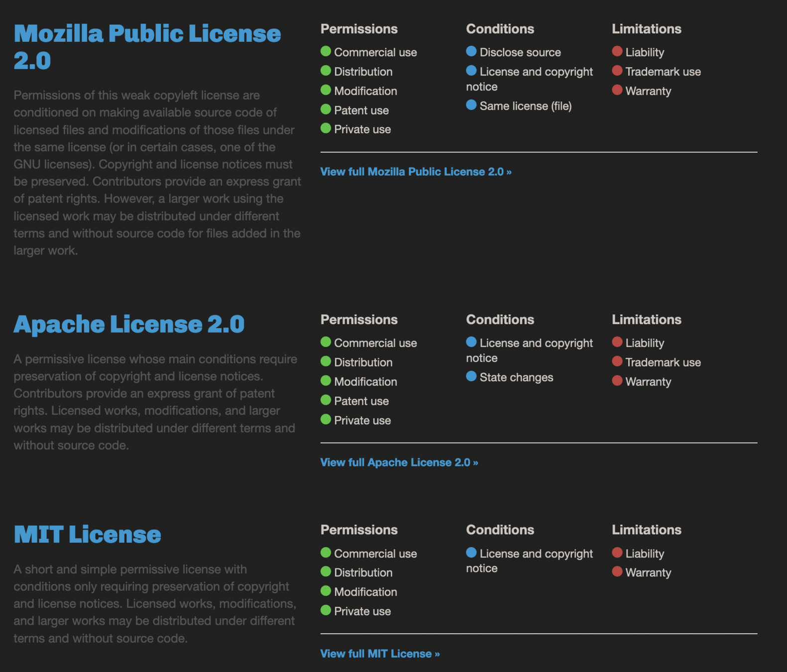Select 'Warranty' text in MIT Limitations

coord(648,573)
